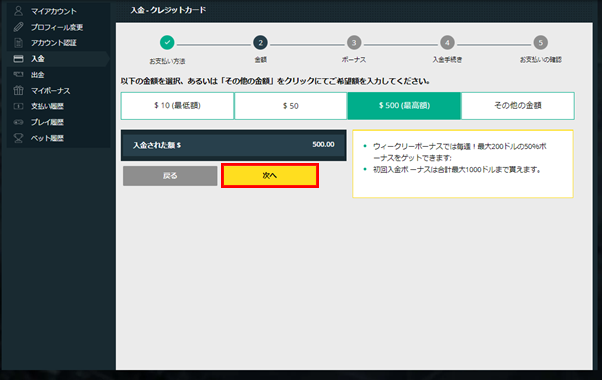The image size is (602, 380).
Task: View ベット履歴 in sidebar
Action: pyautogui.click(x=47, y=138)
